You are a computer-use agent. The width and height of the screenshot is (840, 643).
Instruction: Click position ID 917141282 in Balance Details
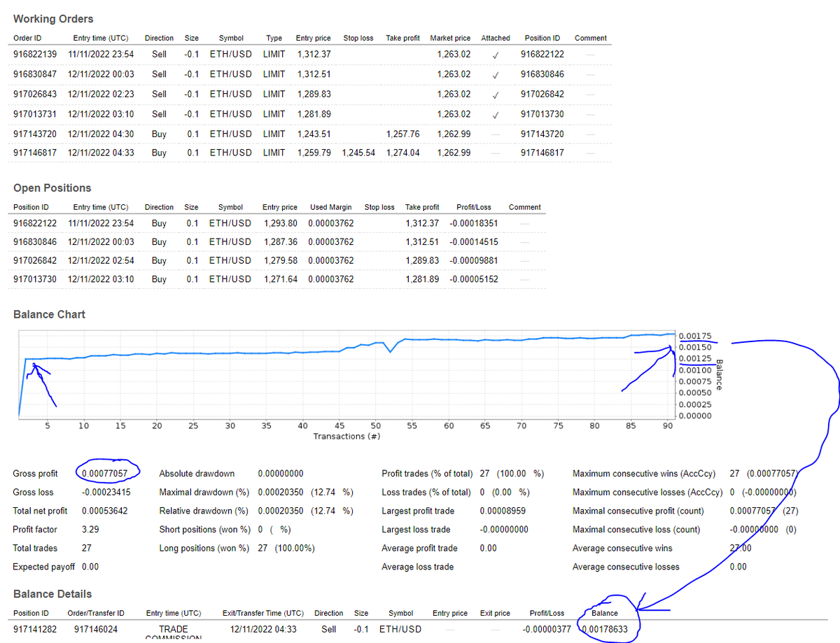coord(36,629)
